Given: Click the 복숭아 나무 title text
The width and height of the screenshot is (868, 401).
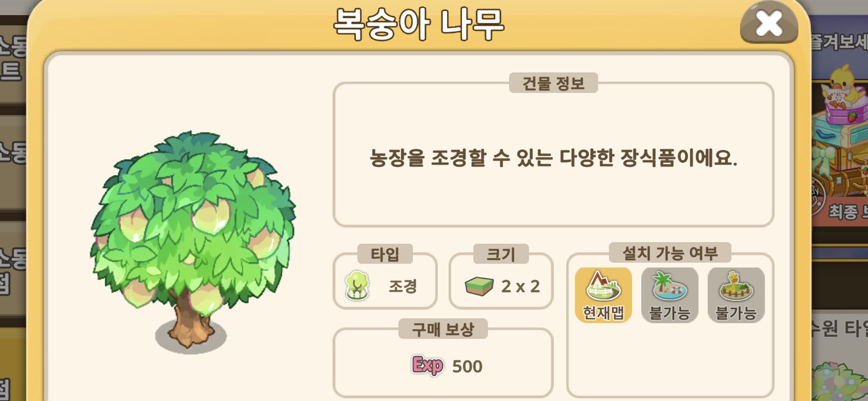Looking at the screenshot, I should pos(419,24).
